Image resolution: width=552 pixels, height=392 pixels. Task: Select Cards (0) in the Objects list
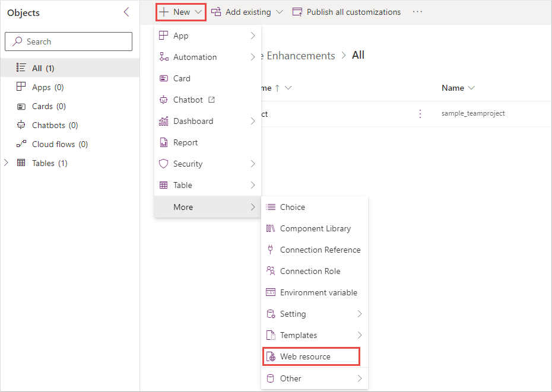pyautogui.click(x=70, y=106)
